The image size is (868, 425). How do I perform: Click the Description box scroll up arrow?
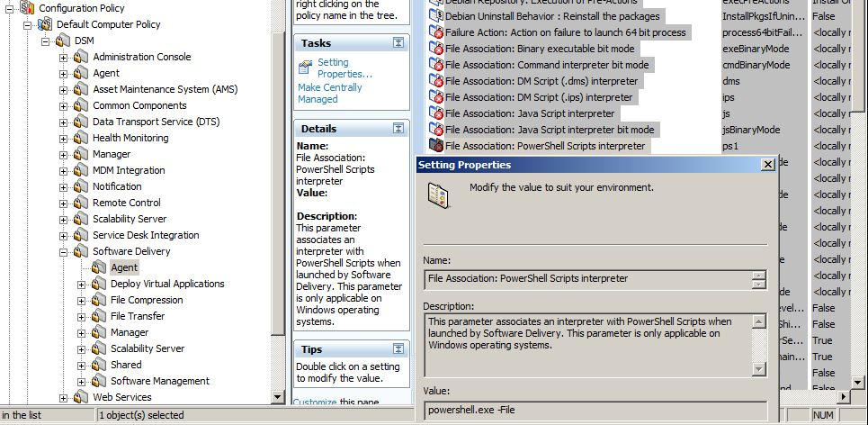click(x=759, y=321)
